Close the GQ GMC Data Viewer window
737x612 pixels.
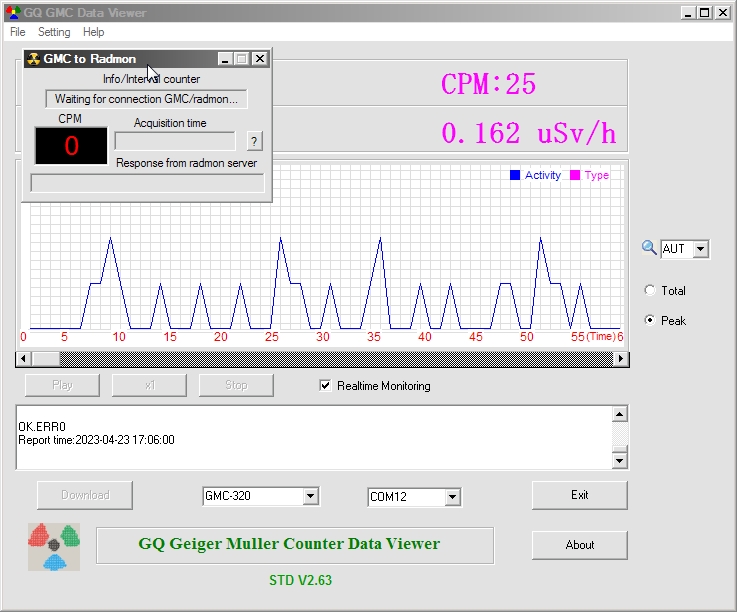[722, 13]
